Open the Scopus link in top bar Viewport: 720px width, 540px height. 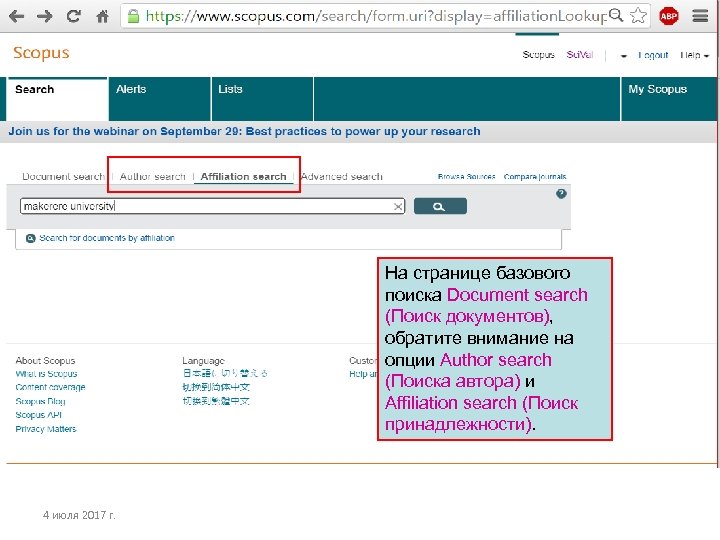tap(538, 55)
